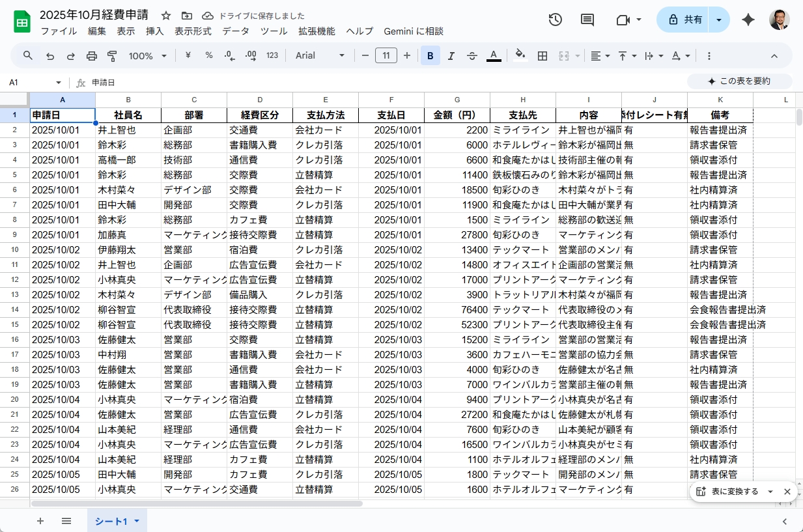Add a new sheet with plus icon
The image size is (803, 532).
click(x=40, y=521)
